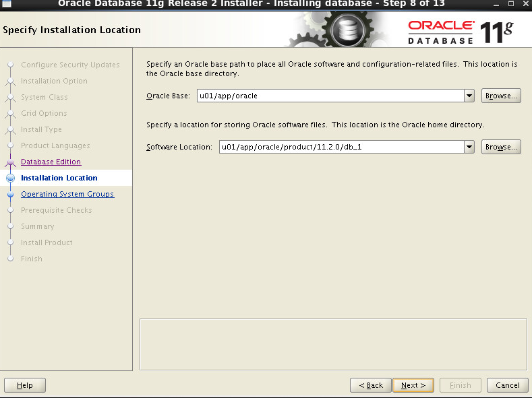Open the window menu icon in title bar
The image size is (532, 398).
(x=6, y=4)
